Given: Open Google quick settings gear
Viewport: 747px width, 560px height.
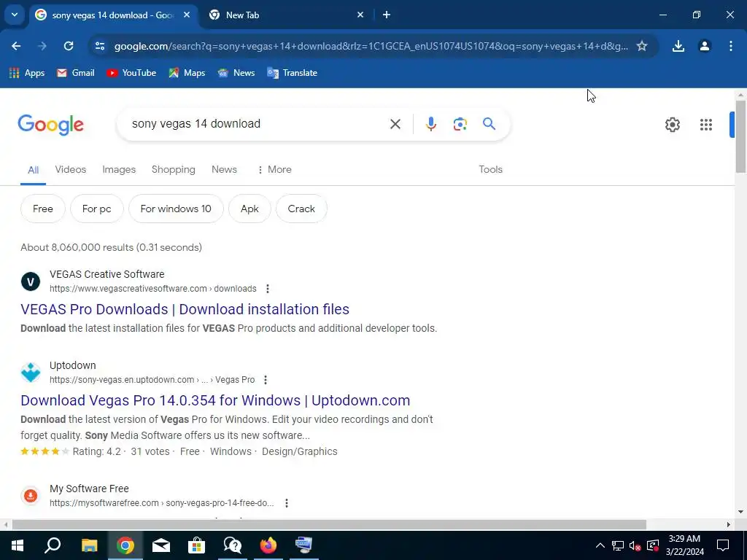Looking at the screenshot, I should pos(672,125).
